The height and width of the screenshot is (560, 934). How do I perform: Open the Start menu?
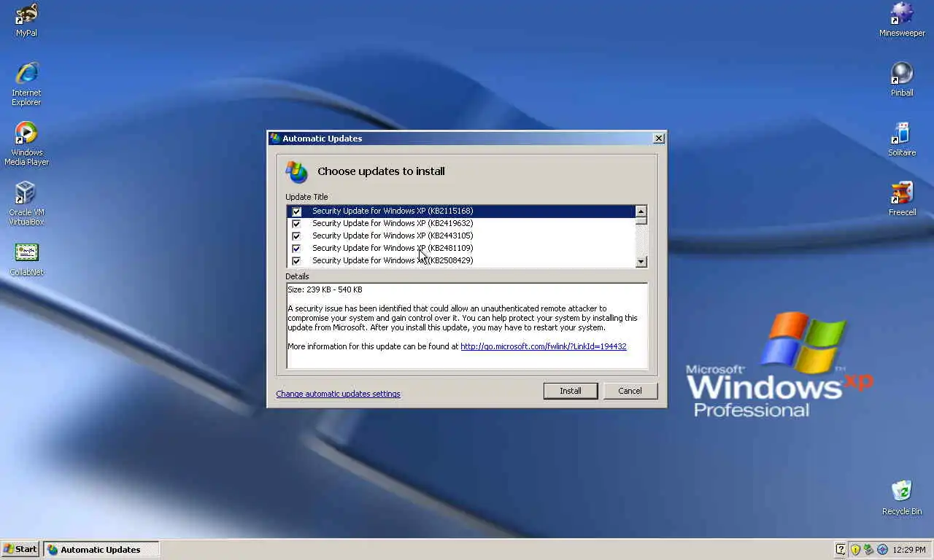(20, 549)
